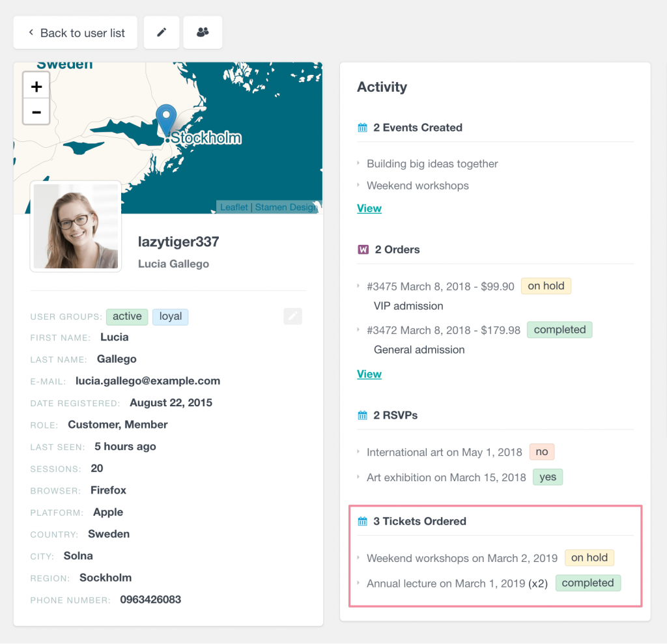Click the calendar icon beside 3 Tickets Ordered
This screenshot has width=667, height=644.
(x=362, y=521)
